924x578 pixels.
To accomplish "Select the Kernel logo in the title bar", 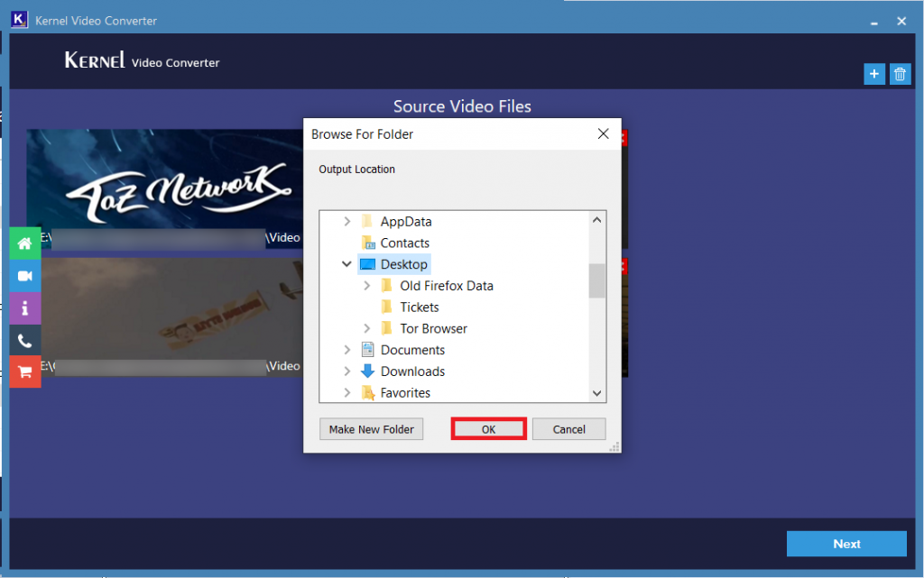I will point(19,19).
